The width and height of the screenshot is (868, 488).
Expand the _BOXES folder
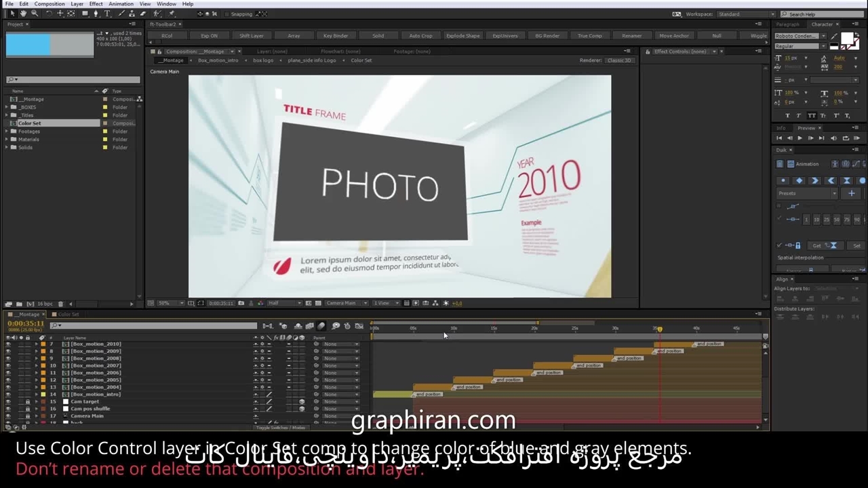click(7, 107)
